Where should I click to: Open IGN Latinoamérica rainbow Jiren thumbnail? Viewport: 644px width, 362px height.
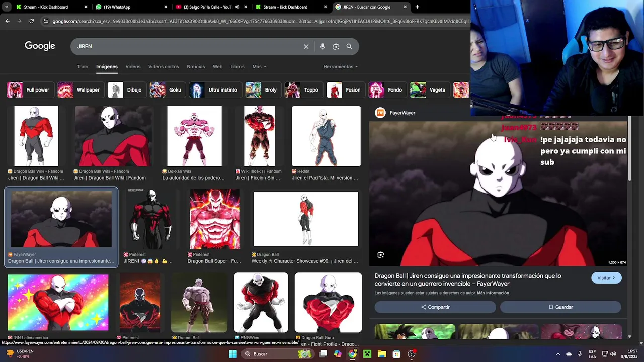click(58, 302)
